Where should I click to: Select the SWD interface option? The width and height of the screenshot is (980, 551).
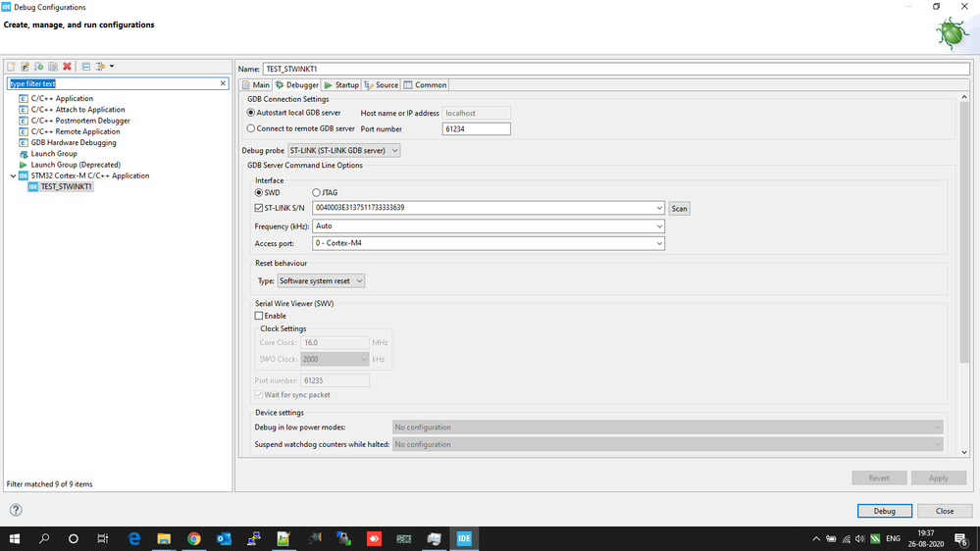[259, 193]
